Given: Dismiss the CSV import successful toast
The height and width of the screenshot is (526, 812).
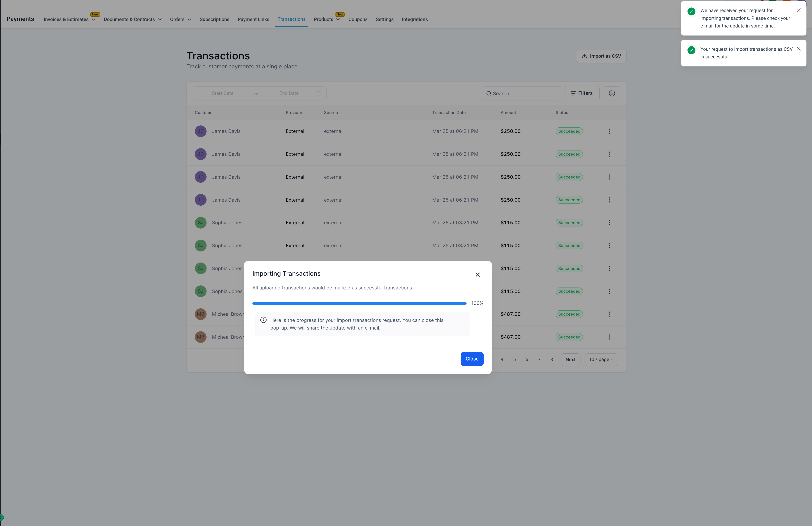Looking at the screenshot, I should 798,49.
